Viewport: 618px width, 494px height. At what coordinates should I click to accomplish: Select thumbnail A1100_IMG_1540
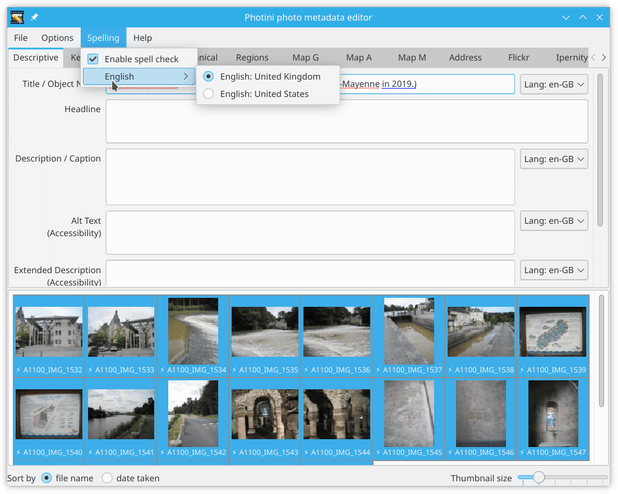[49, 419]
